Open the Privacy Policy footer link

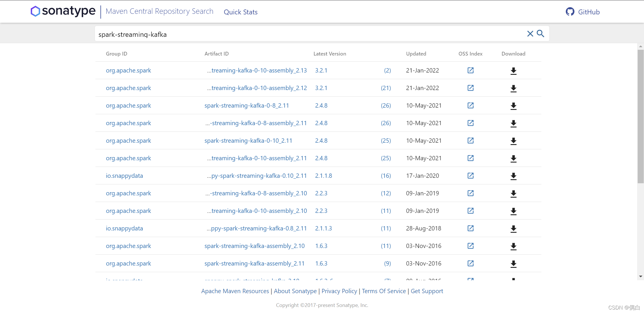point(339,291)
